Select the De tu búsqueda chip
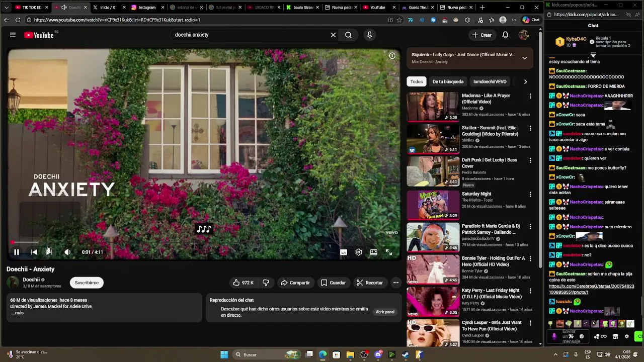 coord(448,82)
